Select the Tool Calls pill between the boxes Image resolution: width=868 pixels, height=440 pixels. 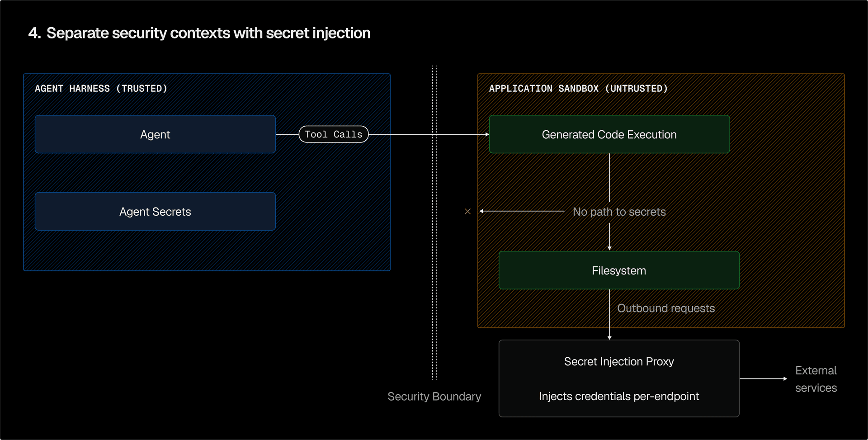click(x=333, y=134)
